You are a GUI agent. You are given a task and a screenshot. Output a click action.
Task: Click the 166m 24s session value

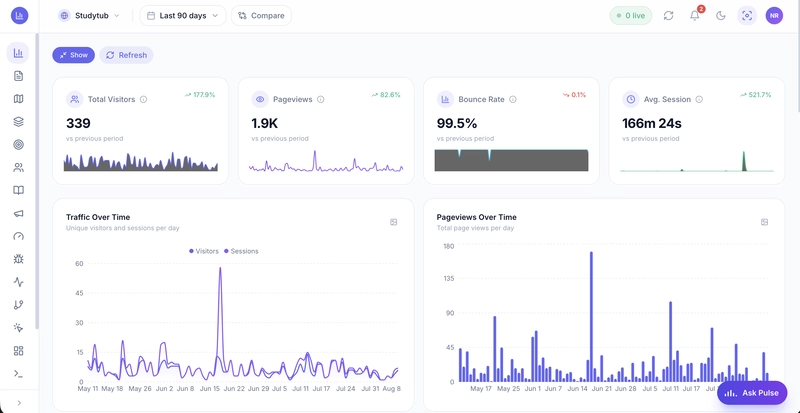652,124
